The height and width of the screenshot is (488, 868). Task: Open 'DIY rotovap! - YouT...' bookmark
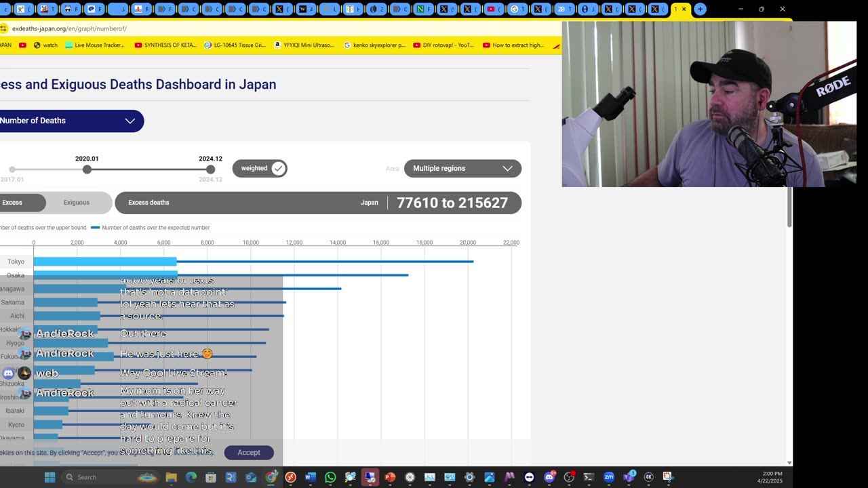pyautogui.click(x=443, y=45)
